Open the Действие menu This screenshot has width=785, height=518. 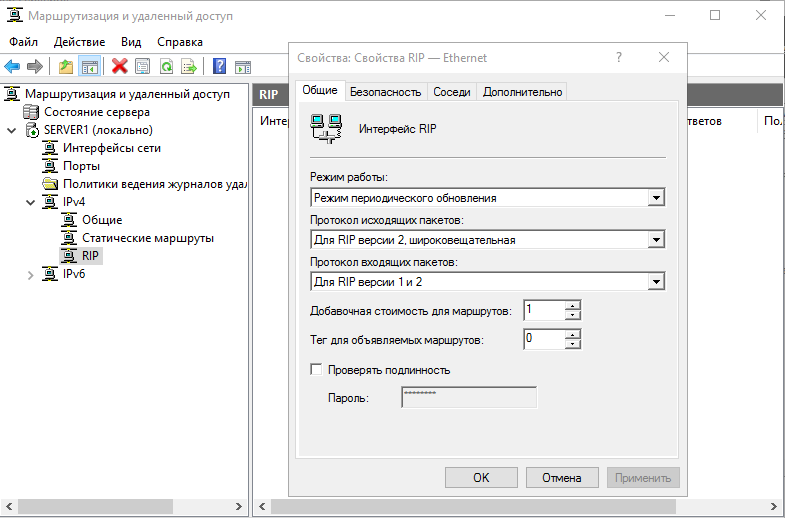(x=79, y=42)
